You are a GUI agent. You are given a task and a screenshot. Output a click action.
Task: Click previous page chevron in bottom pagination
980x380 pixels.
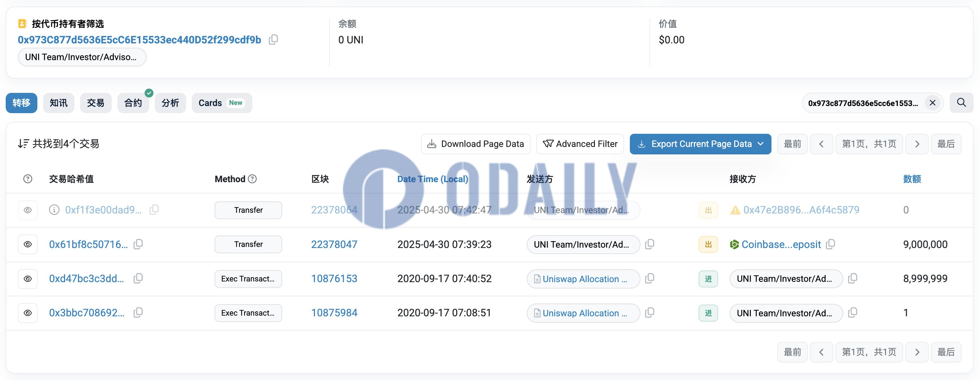pos(822,352)
